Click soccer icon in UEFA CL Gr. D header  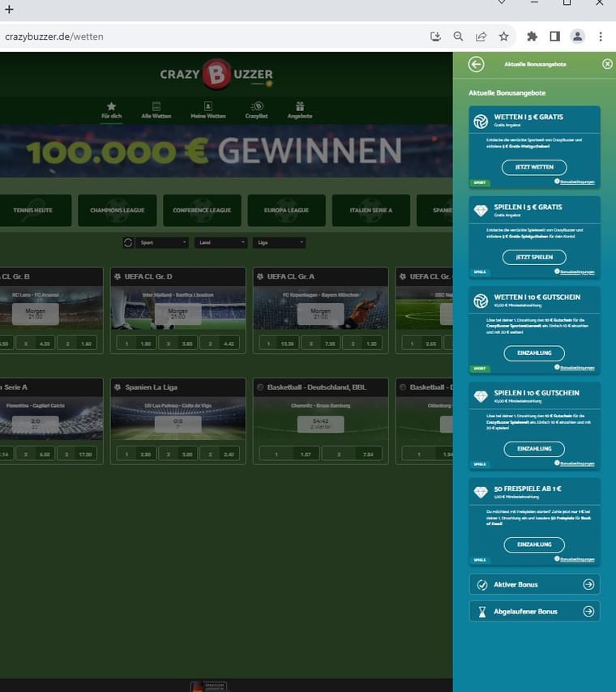point(118,276)
